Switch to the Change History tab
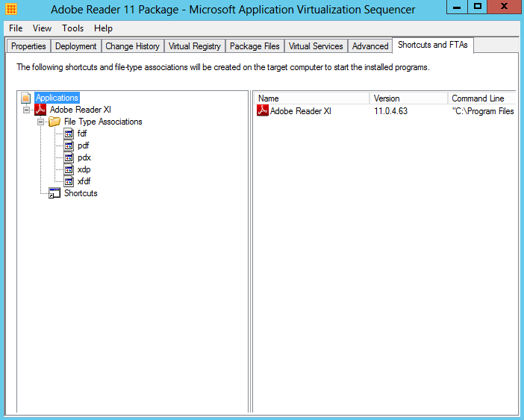This screenshot has width=524, height=420. pyautogui.click(x=132, y=46)
